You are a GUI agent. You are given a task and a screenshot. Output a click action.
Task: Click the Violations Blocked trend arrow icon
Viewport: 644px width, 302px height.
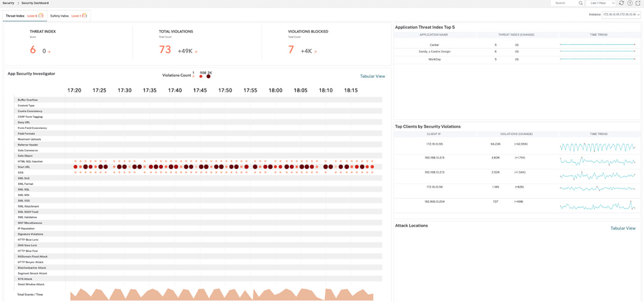tap(316, 52)
